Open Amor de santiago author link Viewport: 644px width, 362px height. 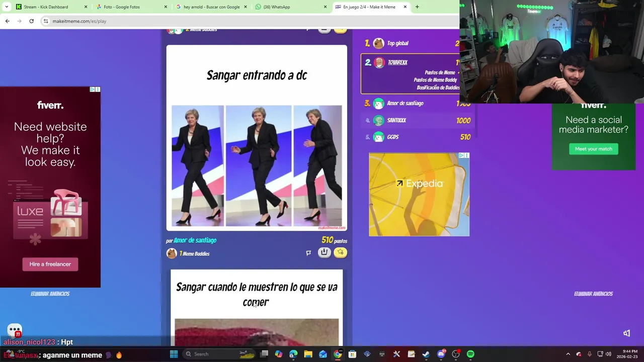coord(195,240)
